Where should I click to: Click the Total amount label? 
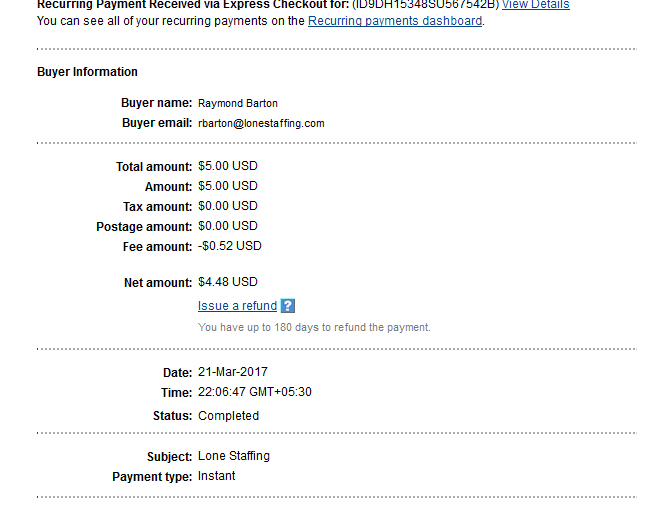153,167
